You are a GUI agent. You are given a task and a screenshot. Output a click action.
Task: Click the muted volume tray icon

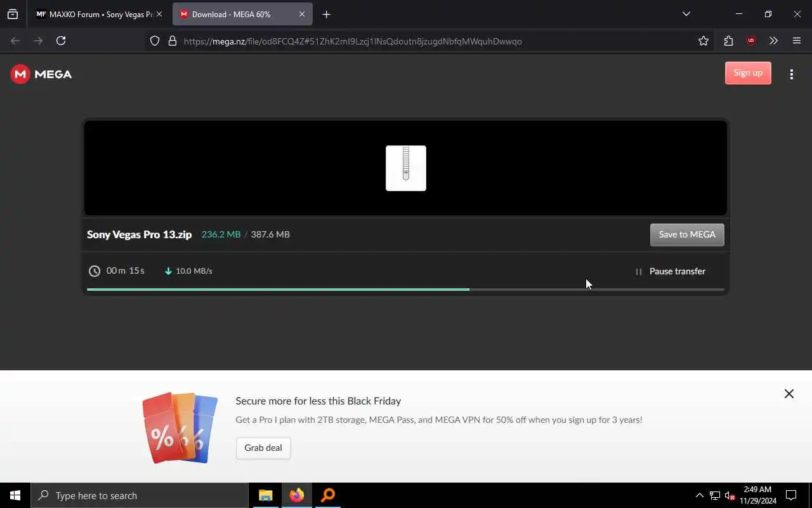(x=730, y=495)
